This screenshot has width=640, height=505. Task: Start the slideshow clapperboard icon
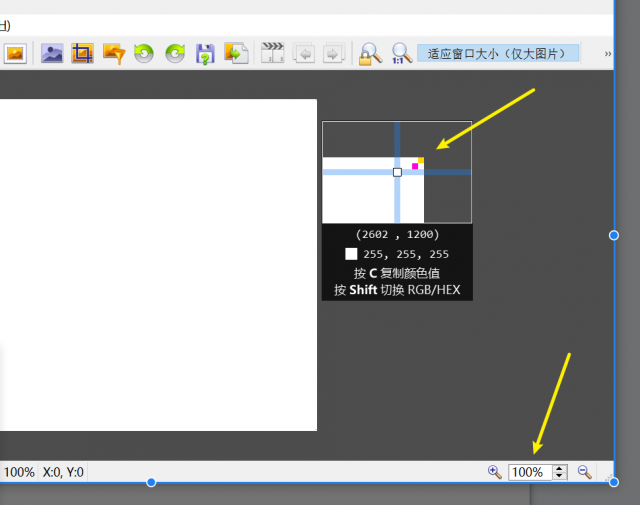click(272, 53)
